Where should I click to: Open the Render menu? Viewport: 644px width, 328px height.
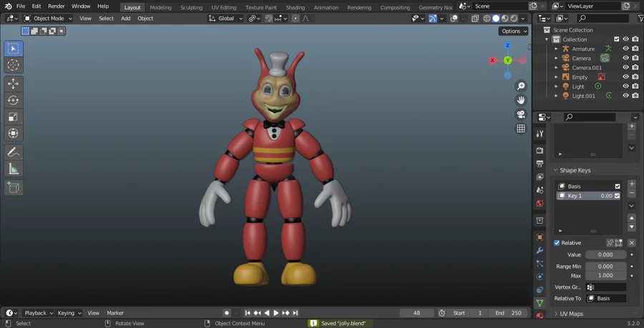(56, 6)
